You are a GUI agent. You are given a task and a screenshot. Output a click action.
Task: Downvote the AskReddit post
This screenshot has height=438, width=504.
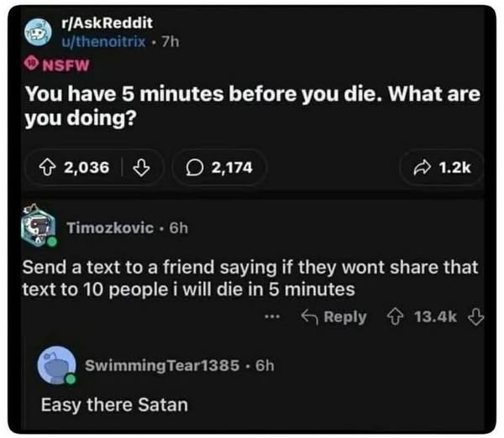[141, 168]
